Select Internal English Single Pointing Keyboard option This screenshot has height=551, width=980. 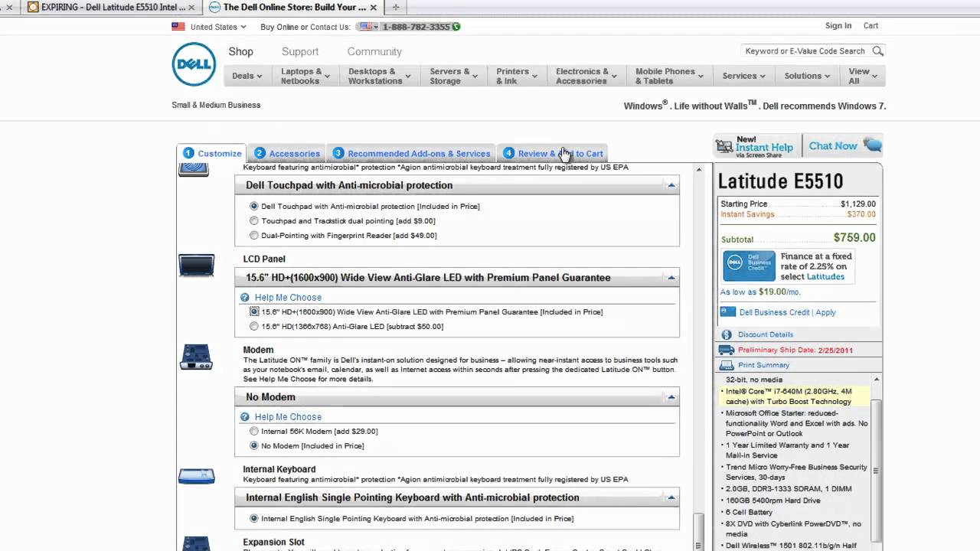254,518
